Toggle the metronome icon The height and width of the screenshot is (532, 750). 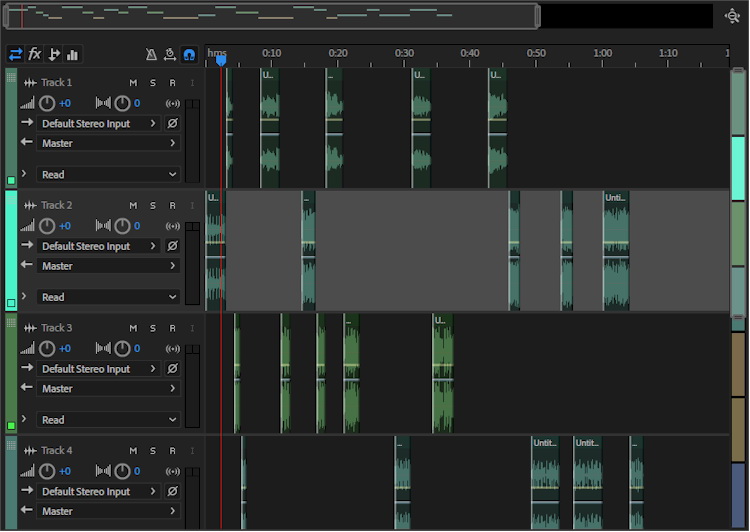tap(151, 55)
